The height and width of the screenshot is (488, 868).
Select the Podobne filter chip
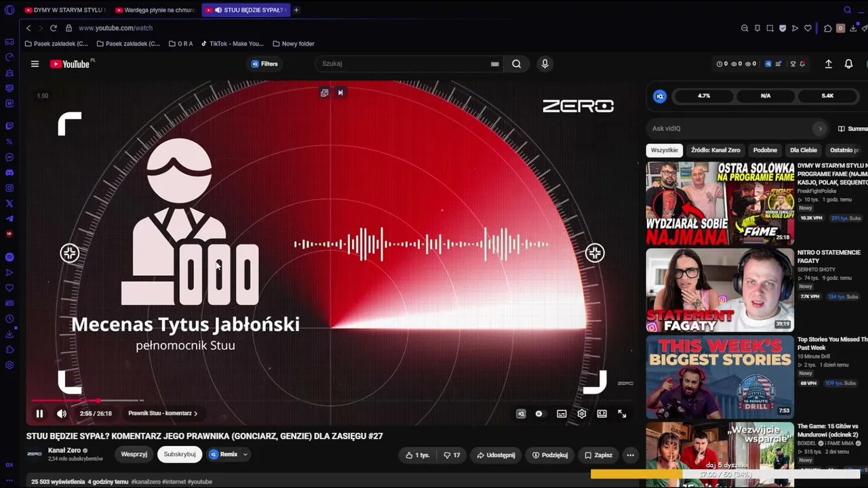click(x=765, y=150)
